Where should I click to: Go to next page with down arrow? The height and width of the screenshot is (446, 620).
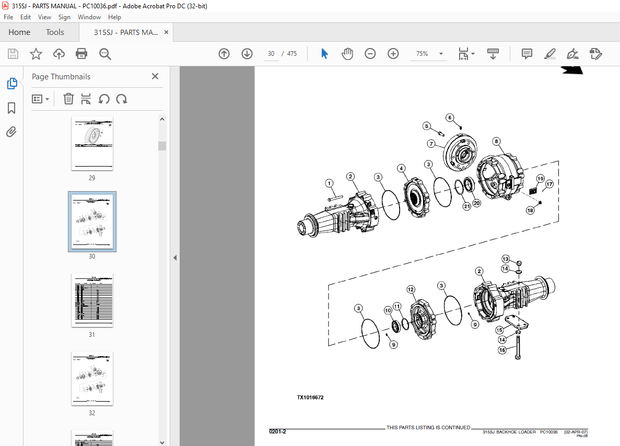point(247,54)
